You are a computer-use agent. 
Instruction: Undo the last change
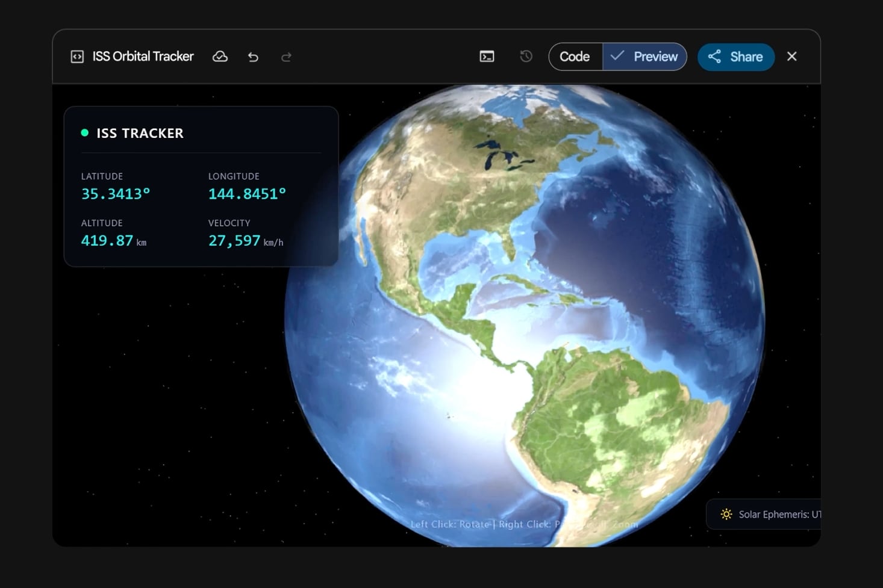click(253, 57)
